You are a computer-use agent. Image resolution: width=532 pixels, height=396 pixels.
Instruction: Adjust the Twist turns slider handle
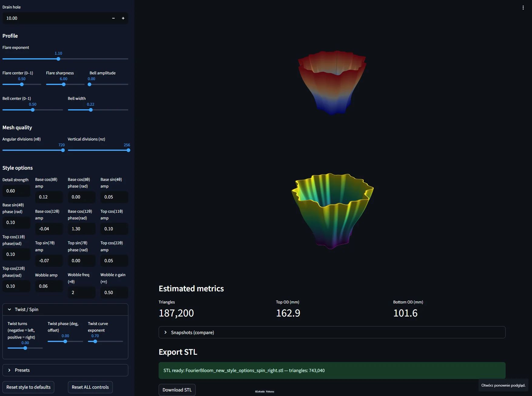25,348
